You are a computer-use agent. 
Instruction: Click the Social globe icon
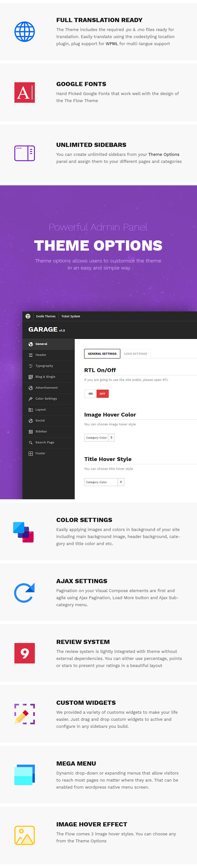tap(31, 421)
